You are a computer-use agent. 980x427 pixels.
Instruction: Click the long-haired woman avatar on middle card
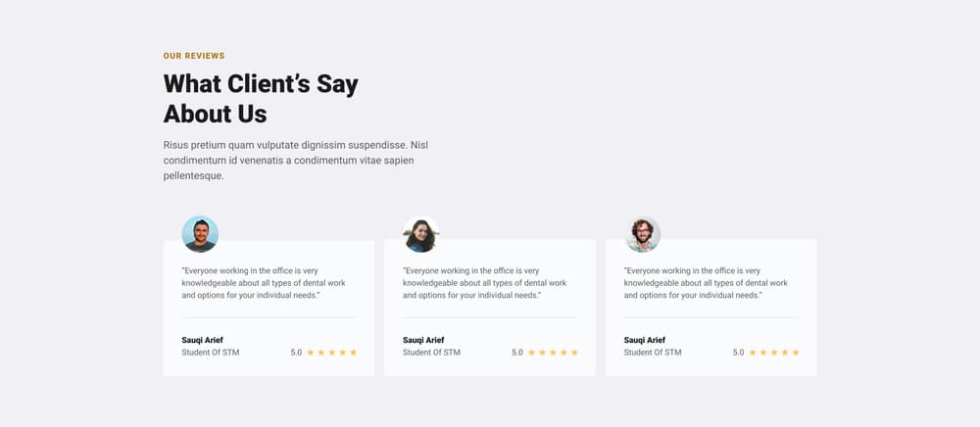[x=421, y=234]
